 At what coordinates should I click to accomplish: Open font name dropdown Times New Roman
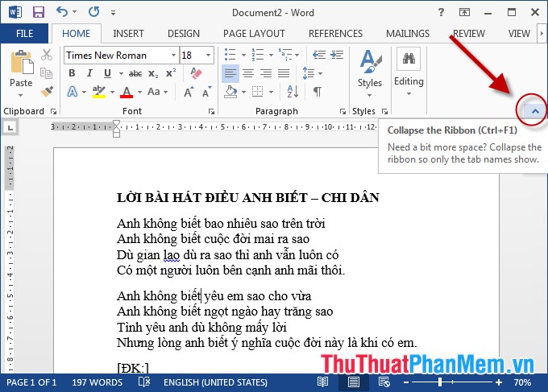(x=173, y=56)
